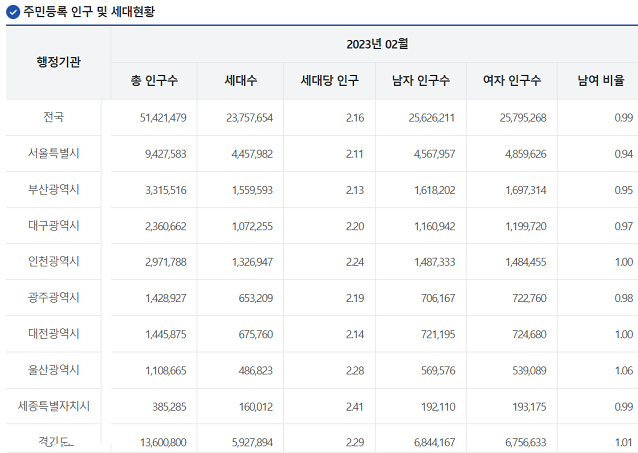Select Daegu total population 2,360,662

point(166,226)
